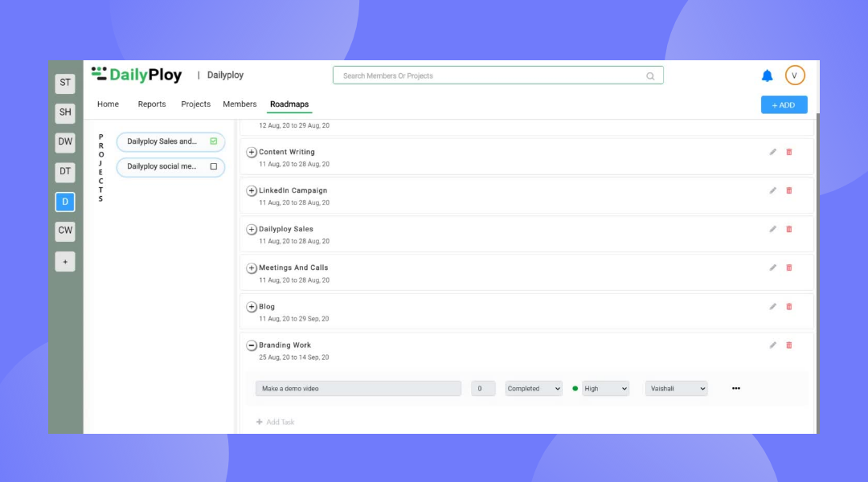Click the search magnifier icon

point(650,76)
